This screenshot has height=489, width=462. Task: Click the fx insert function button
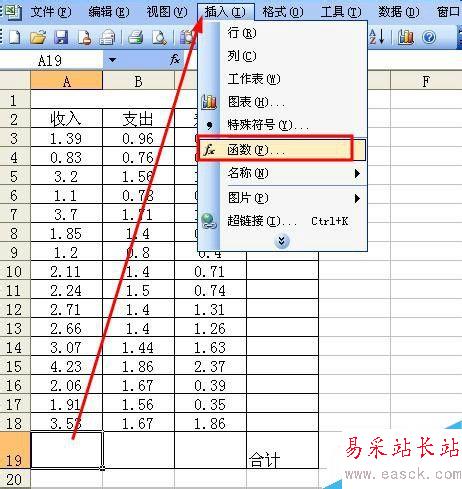tap(175, 60)
